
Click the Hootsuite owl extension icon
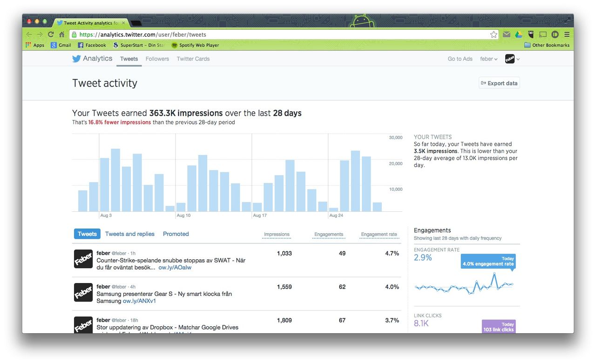pos(530,34)
